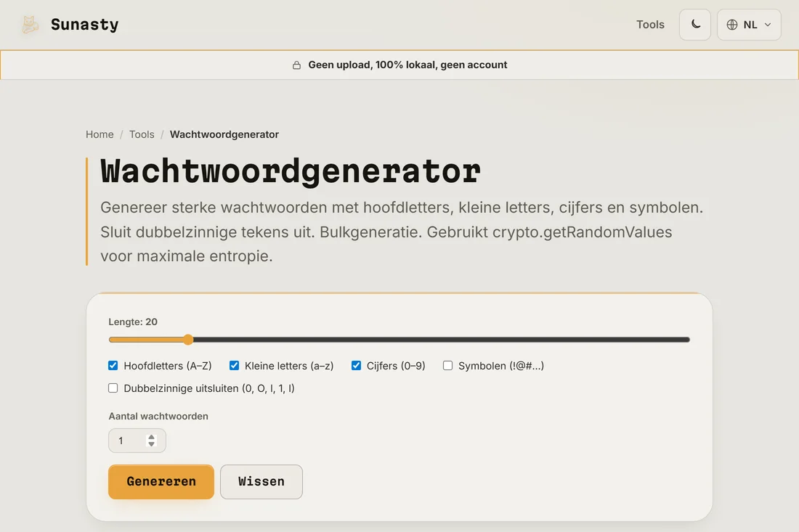Click the Lengte slider handle

pyautogui.click(x=189, y=340)
